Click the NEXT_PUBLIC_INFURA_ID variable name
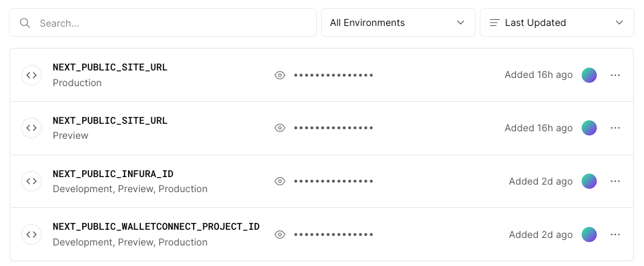644x266 pixels. [x=113, y=174]
